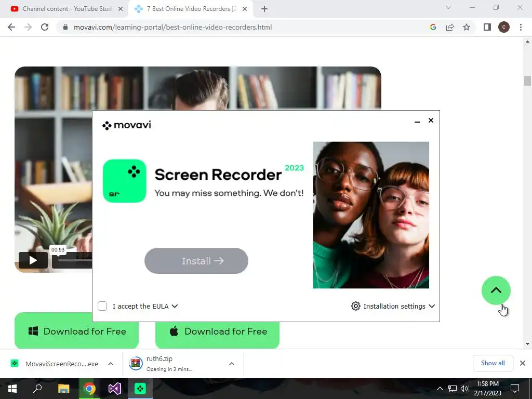The width and height of the screenshot is (532, 399).
Task: Click the green Screen Recorder app icon
Action: (125, 181)
